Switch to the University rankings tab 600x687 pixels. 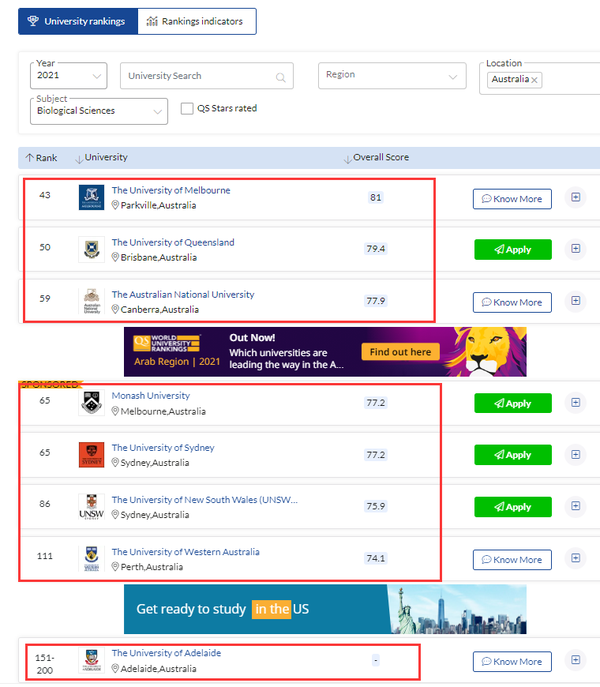point(78,21)
